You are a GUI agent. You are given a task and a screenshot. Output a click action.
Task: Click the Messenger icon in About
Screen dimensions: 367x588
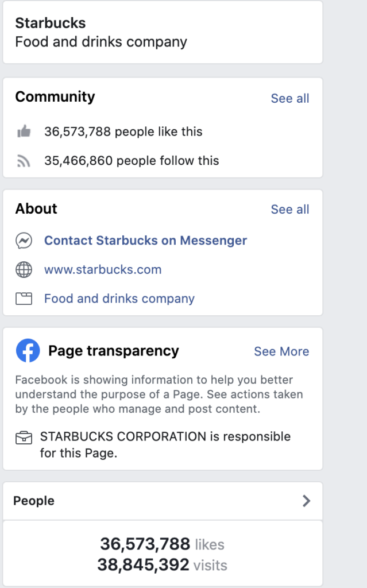[24, 241]
